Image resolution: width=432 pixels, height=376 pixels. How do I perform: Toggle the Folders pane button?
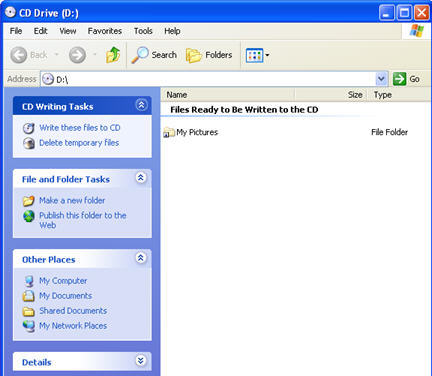point(209,55)
